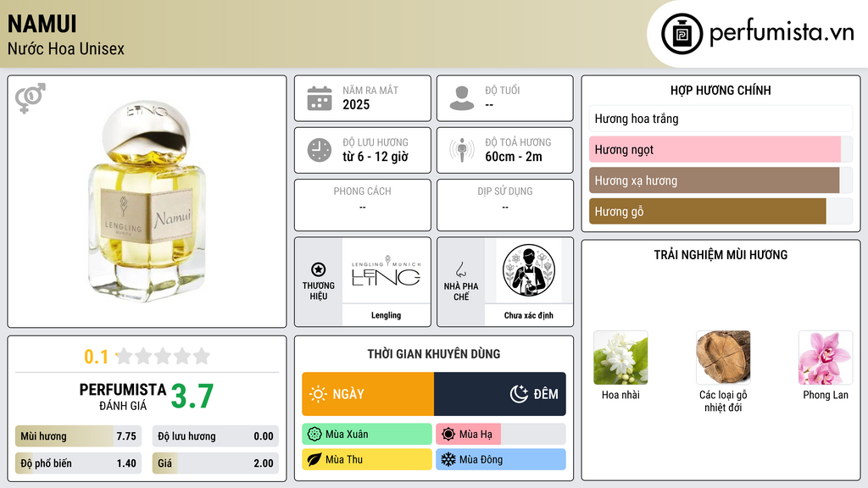Click the star badge icon above Thương hiệu
This screenshot has width=868, height=488.
tap(319, 269)
